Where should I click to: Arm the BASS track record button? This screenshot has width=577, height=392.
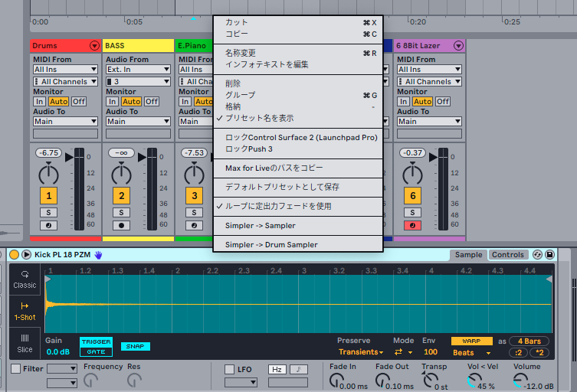[120, 226]
